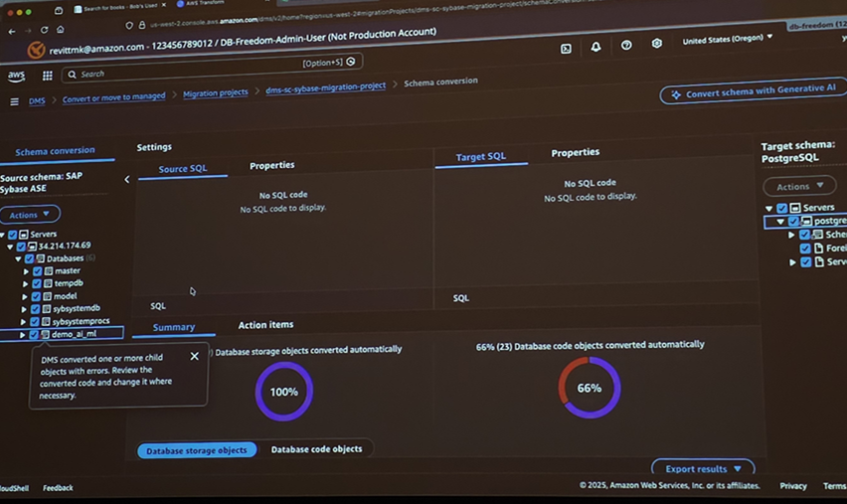Open the CloudShell terminal icon in header
Viewport: 847px width, 504px height.
click(x=566, y=48)
